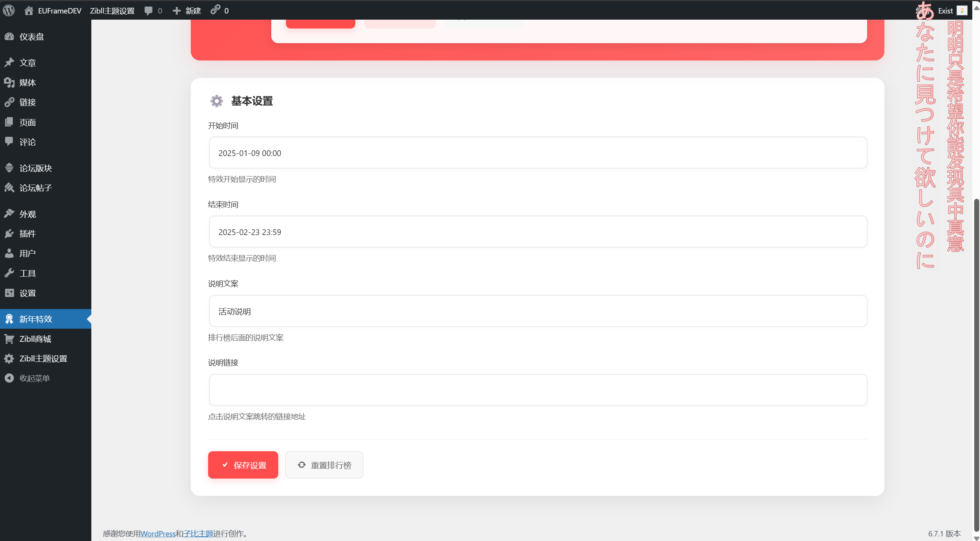The height and width of the screenshot is (541, 980).
Task: Open Zibll商城 shop menu
Action: tap(35, 339)
